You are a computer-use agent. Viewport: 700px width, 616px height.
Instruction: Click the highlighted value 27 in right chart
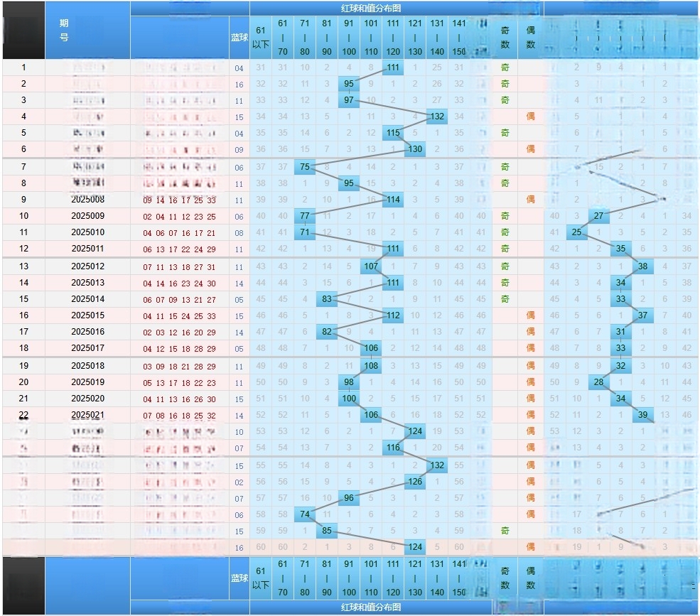pos(598,216)
